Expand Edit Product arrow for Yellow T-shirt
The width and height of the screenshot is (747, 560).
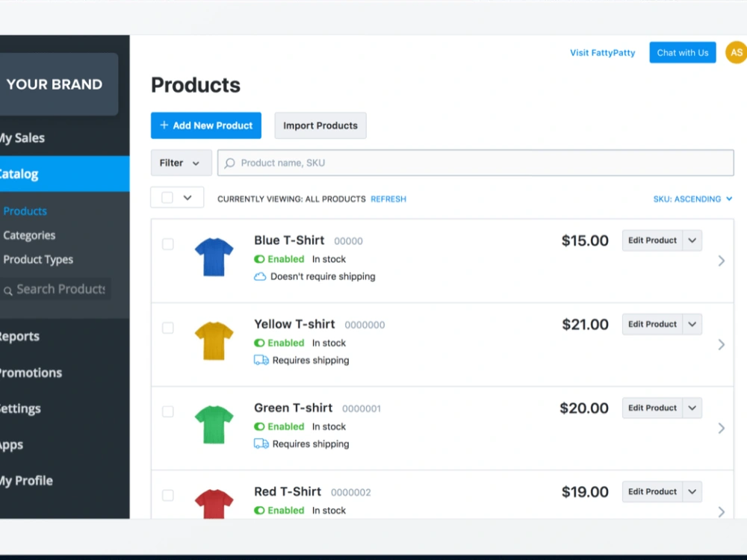(692, 324)
